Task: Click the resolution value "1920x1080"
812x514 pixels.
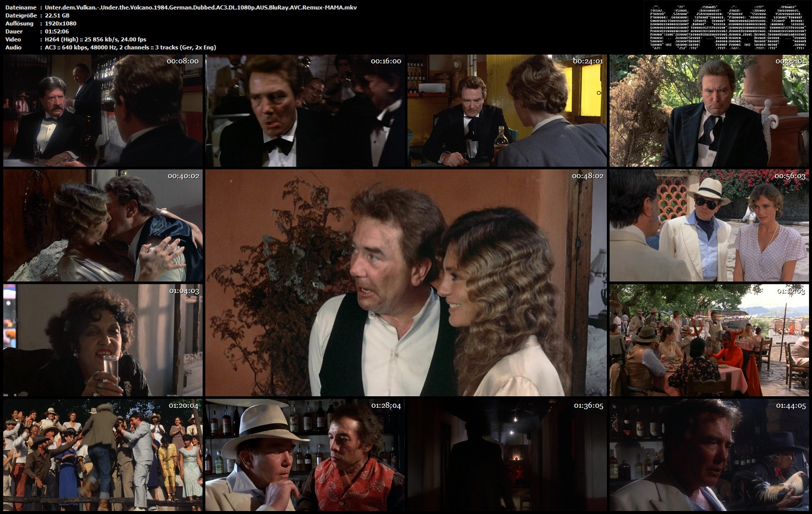Action: 61,23
